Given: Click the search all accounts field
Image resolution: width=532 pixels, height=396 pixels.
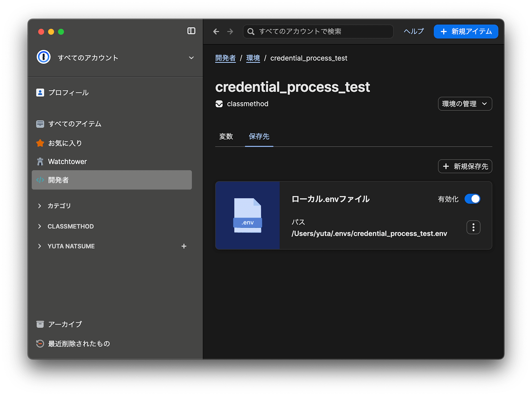Looking at the screenshot, I should [x=318, y=32].
